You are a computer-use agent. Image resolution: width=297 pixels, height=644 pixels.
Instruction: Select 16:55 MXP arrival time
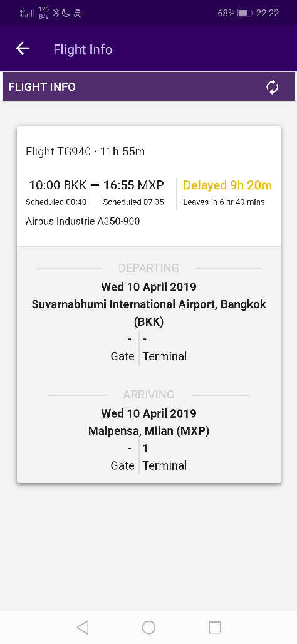(133, 185)
